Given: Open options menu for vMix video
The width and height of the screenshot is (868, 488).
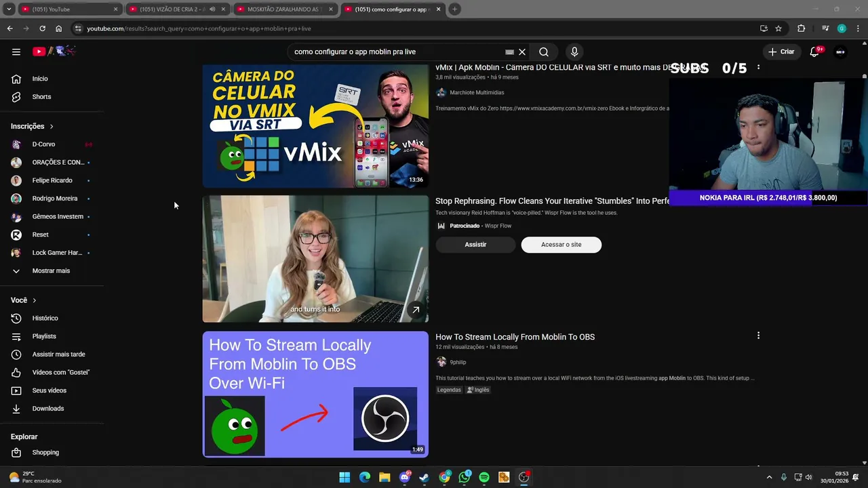Looking at the screenshot, I should pyautogui.click(x=758, y=67).
